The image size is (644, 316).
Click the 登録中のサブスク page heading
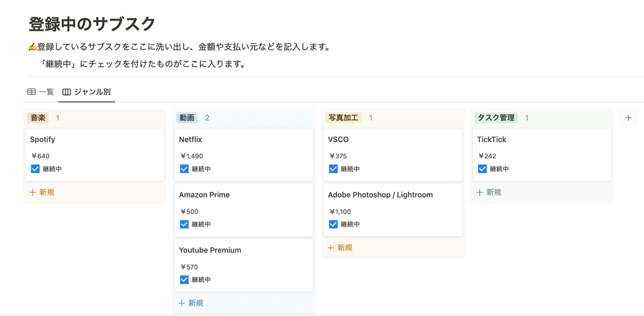click(x=92, y=25)
